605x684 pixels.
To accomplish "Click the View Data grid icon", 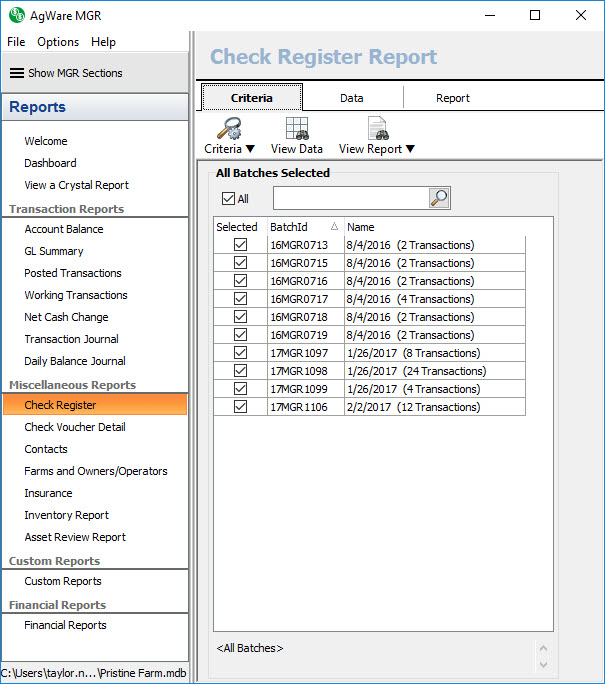I will (296, 129).
